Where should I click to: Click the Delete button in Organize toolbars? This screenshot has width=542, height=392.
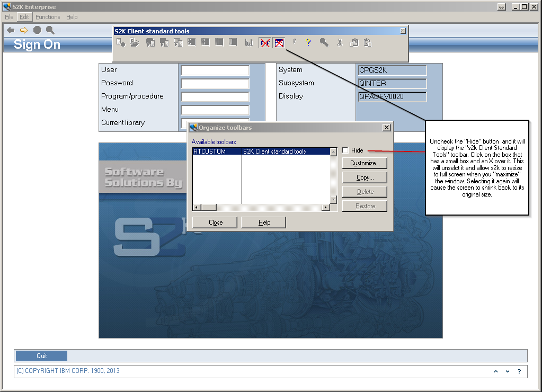(365, 192)
